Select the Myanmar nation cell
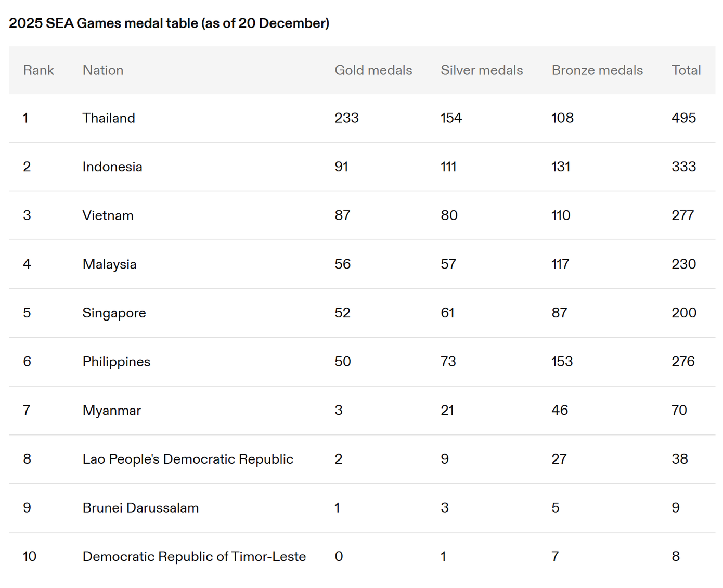The width and height of the screenshot is (723, 588). click(x=111, y=411)
